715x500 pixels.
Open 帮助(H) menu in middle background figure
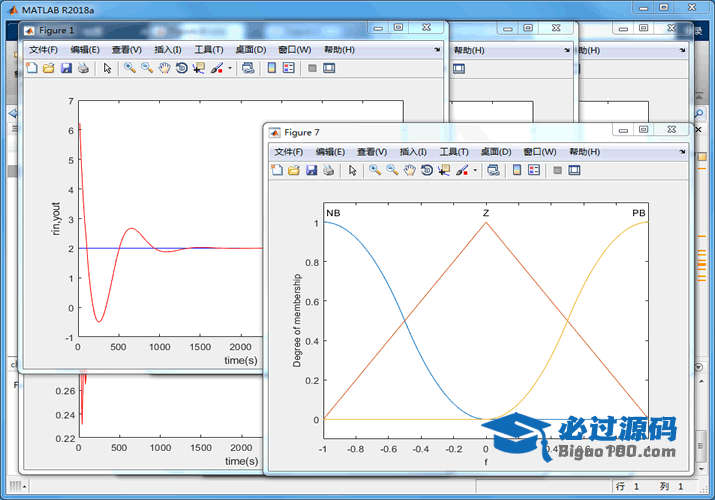pyautogui.click(x=469, y=50)
